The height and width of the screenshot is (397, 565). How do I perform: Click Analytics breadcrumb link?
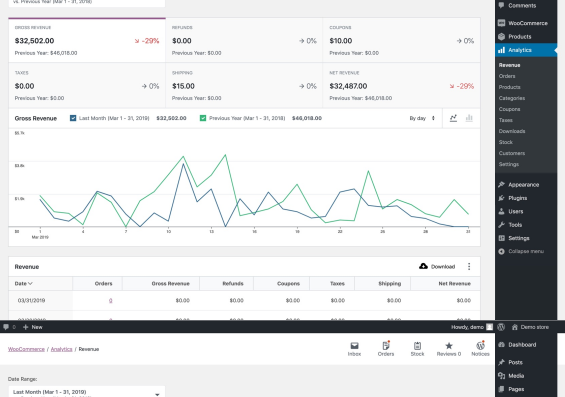(62, 349)
